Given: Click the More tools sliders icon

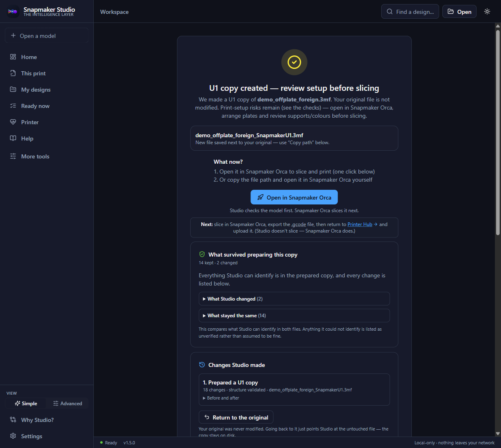Looking at the screenshot, I should (13, 156).
